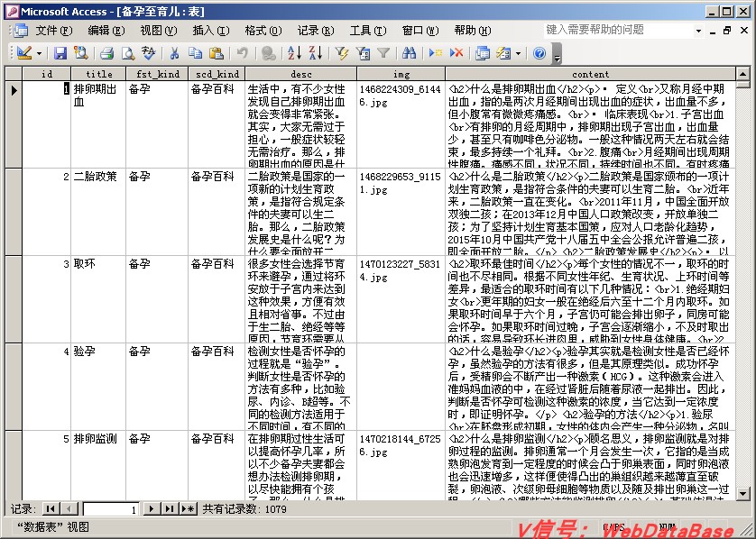Open Find with the binoculars icon
Screen dimensions: 756x539
click(409, 53)
